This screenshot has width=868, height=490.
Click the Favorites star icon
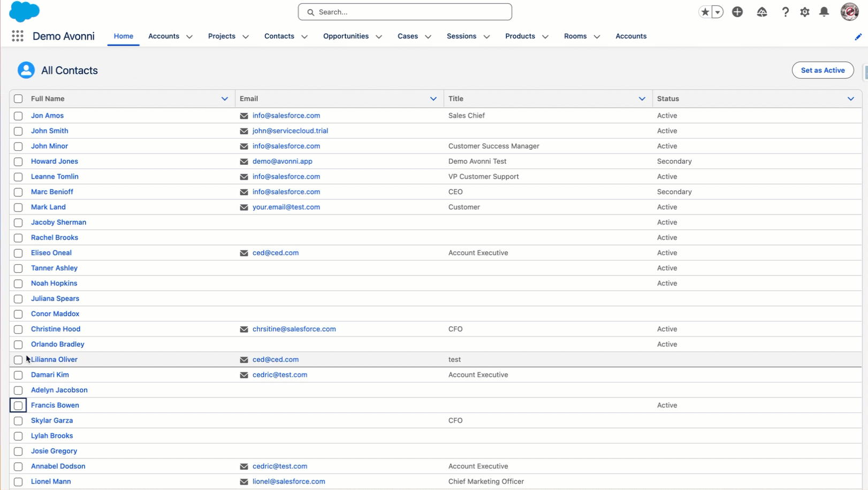(705, 12)
